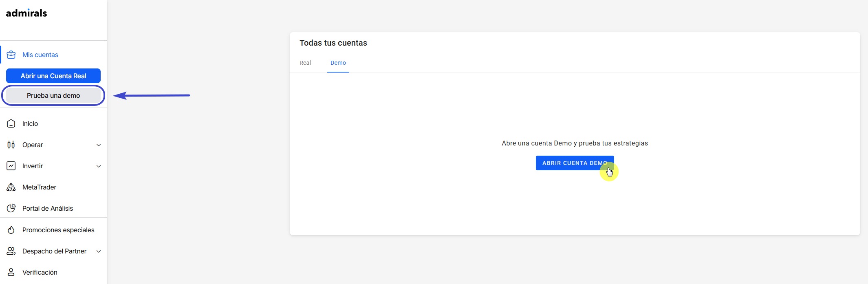
Task: Click Prueba una demo button
Action: [53, 95]
